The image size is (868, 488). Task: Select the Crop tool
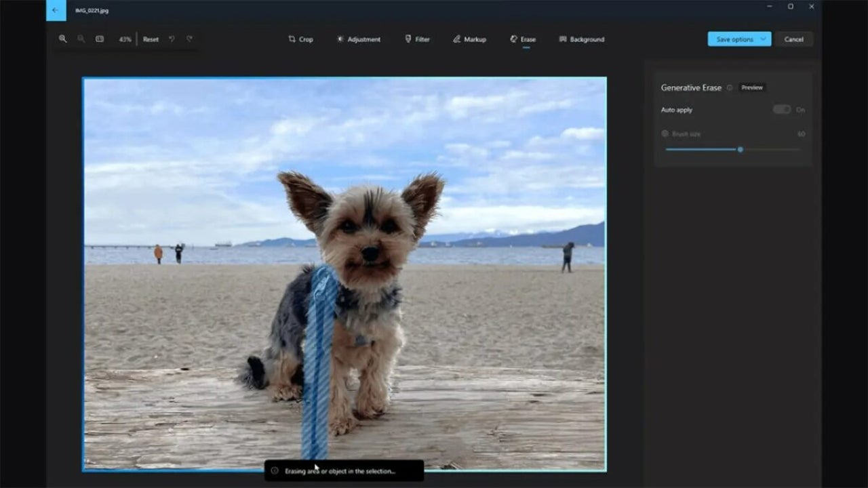click(x=300, y=39)
